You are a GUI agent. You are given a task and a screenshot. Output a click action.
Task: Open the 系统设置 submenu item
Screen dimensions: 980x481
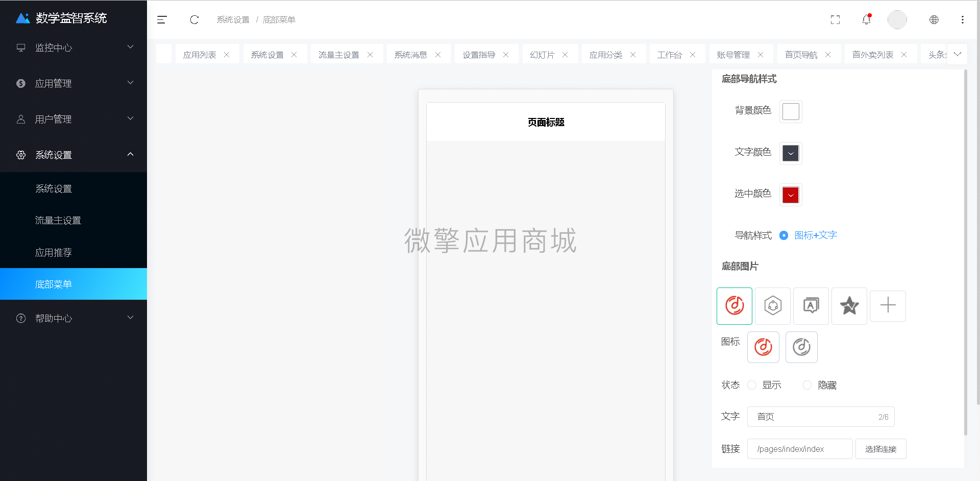pos(73,188)
